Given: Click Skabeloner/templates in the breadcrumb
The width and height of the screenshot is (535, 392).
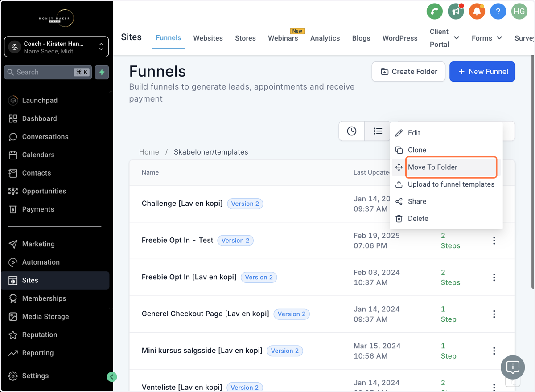Looking at the screenshot, I should [x=211, y=152].
